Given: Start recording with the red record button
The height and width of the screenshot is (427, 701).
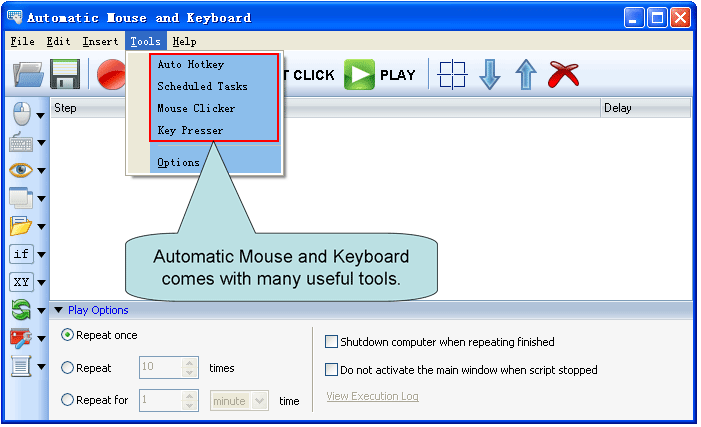Looking at the screenshot, I should point(112,74).
